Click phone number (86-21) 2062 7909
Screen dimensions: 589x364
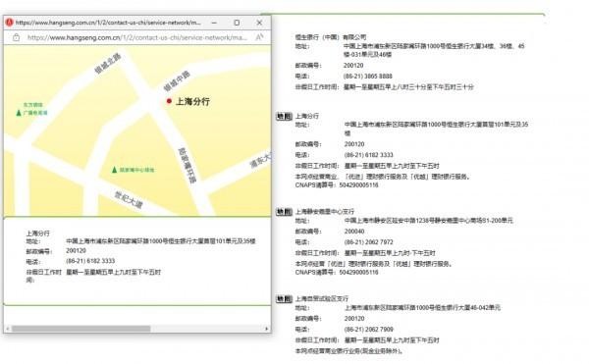[x=368, y=329]
